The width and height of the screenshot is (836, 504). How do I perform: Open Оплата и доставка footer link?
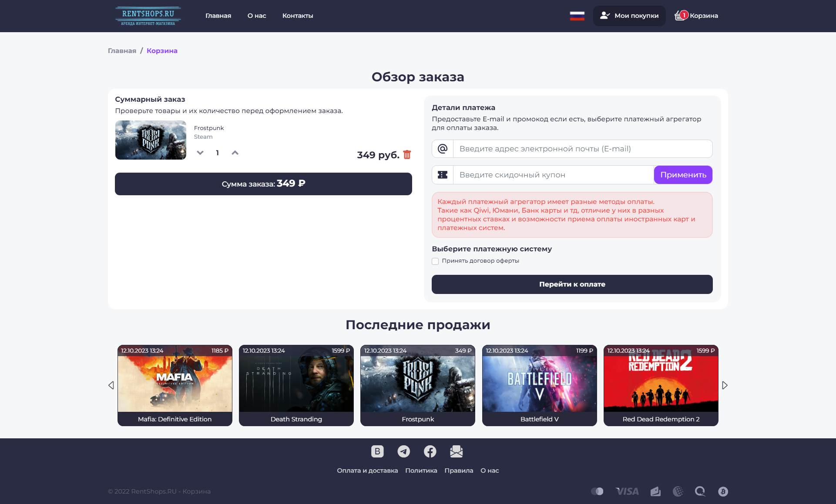point(367,471)
